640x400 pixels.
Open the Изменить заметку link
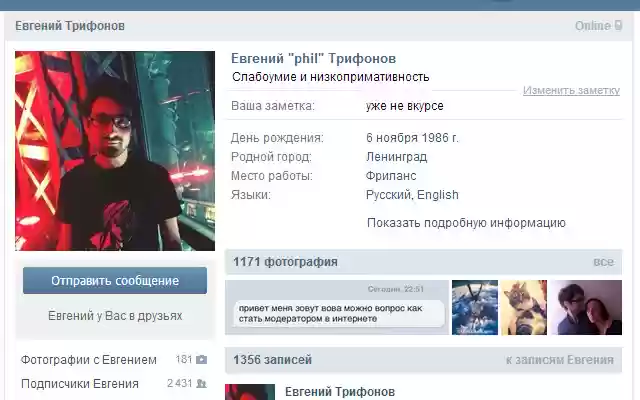(571, 90)
